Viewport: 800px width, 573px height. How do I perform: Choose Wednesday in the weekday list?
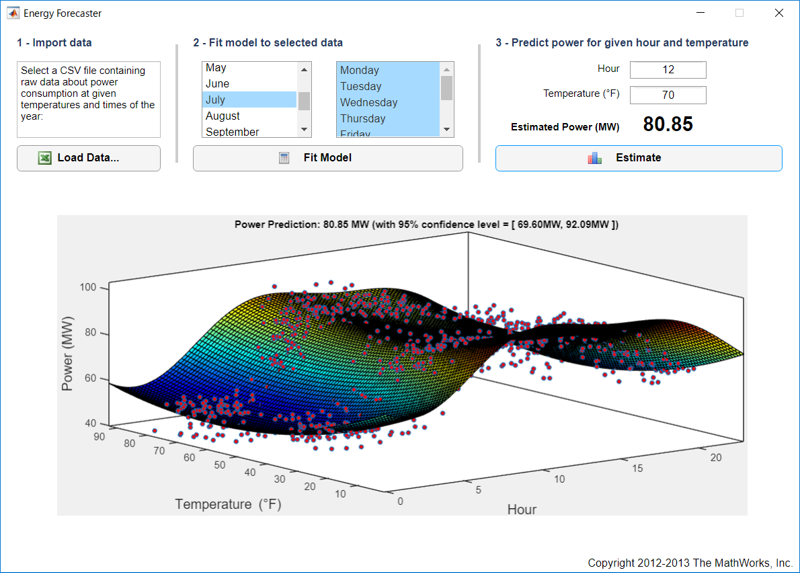369,102
